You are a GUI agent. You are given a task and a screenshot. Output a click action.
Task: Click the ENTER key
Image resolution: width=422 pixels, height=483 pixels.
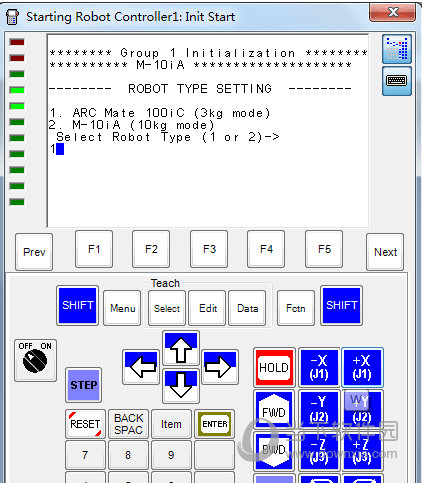(x=215, y=424)
